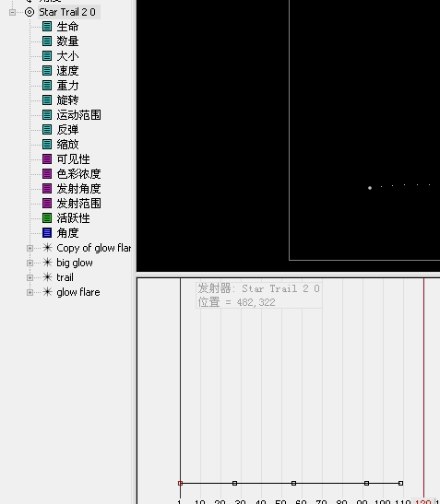The width and height of the screenshot is (440, 504).
Task: Click the red frame 120 marker label
Action: click(423, 501)
